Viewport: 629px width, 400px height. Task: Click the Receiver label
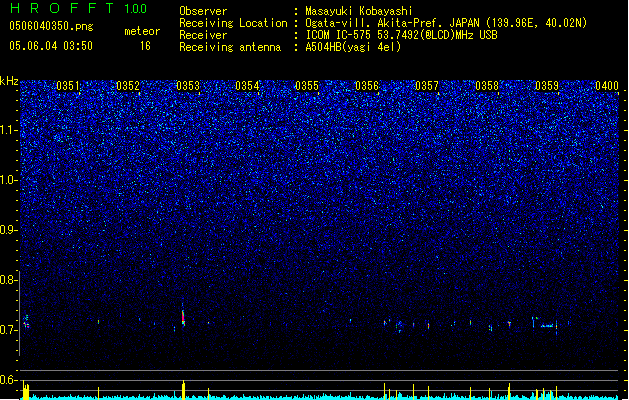pos(203,35)
